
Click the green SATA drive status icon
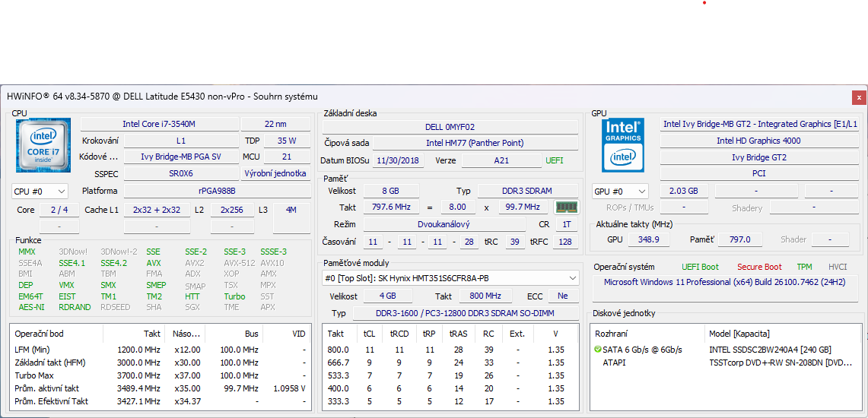pyautogui.click(x=598, y=350)
